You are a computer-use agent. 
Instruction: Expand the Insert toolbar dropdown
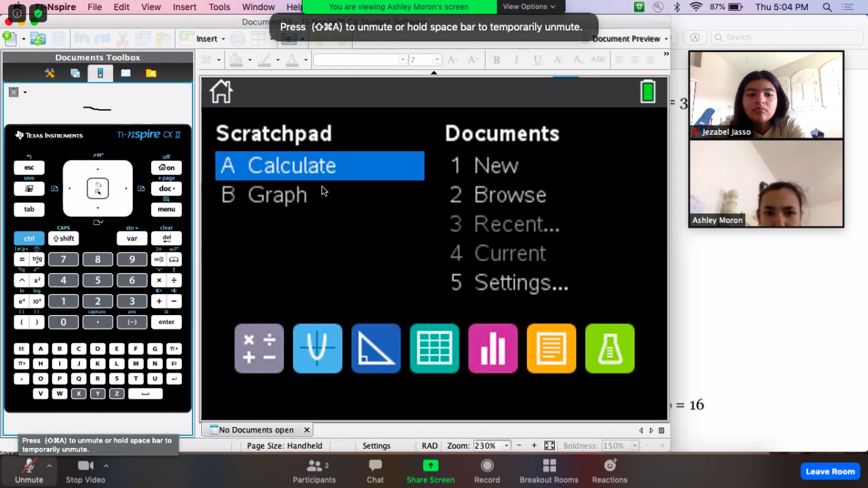(210, 39)
